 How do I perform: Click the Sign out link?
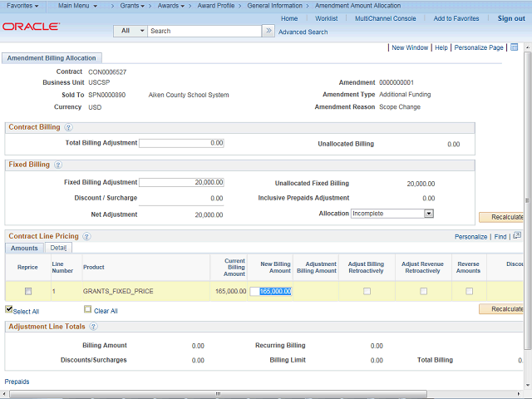[x=510, y=18]
